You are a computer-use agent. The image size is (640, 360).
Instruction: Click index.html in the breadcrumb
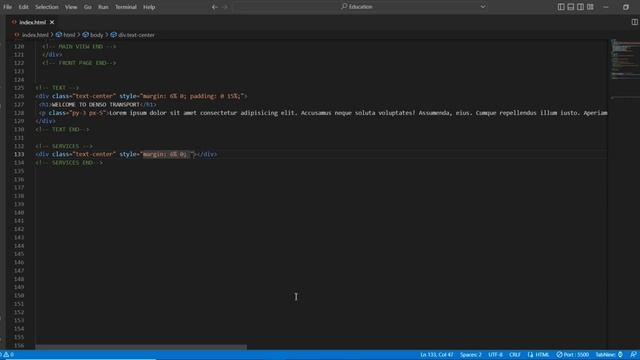tap(35, 35)
